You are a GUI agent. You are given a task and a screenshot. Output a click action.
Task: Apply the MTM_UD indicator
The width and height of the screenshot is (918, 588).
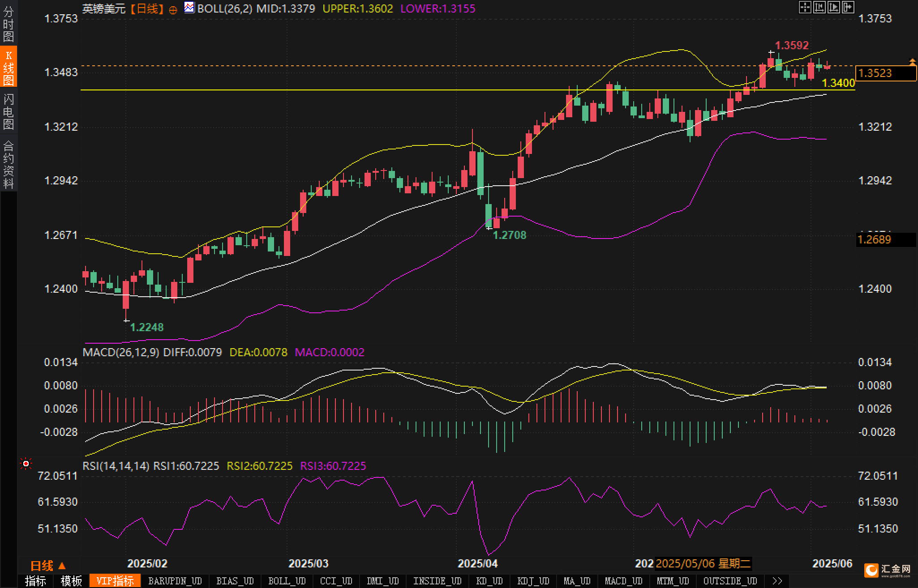(x=673, y=581)
